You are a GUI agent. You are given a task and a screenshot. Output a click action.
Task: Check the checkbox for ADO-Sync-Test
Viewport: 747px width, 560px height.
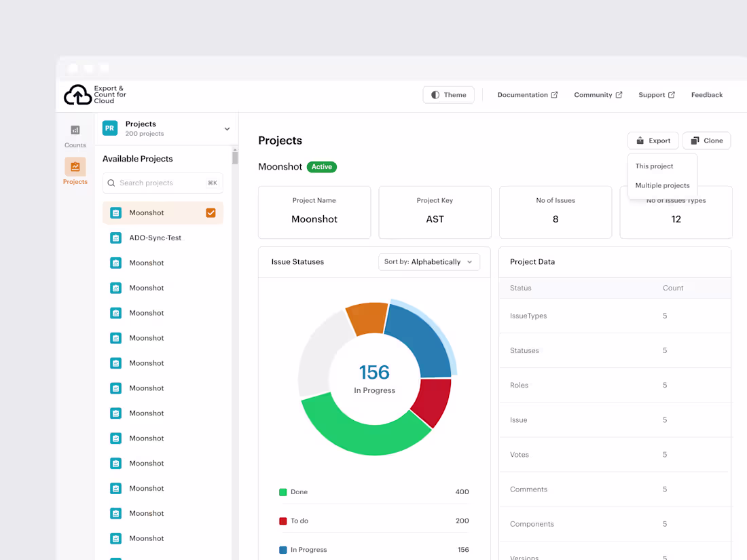(211, 238)
